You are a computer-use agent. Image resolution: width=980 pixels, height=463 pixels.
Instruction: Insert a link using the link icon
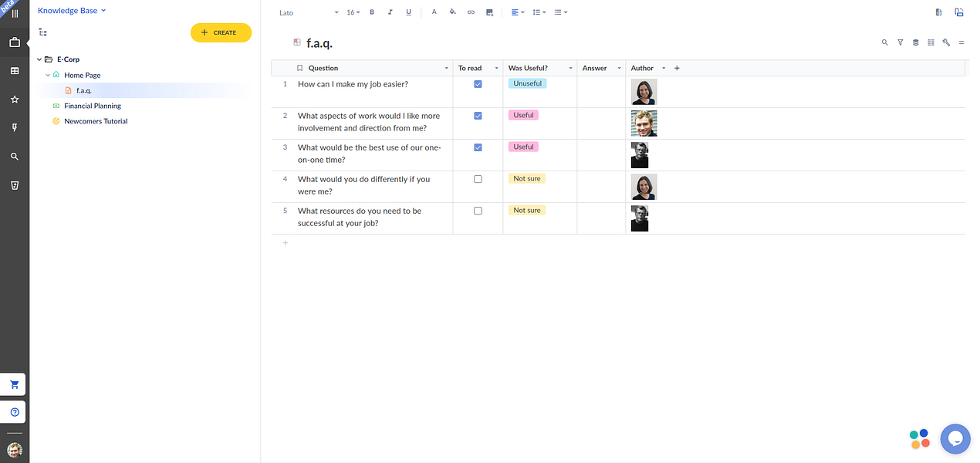pos(471,12)
